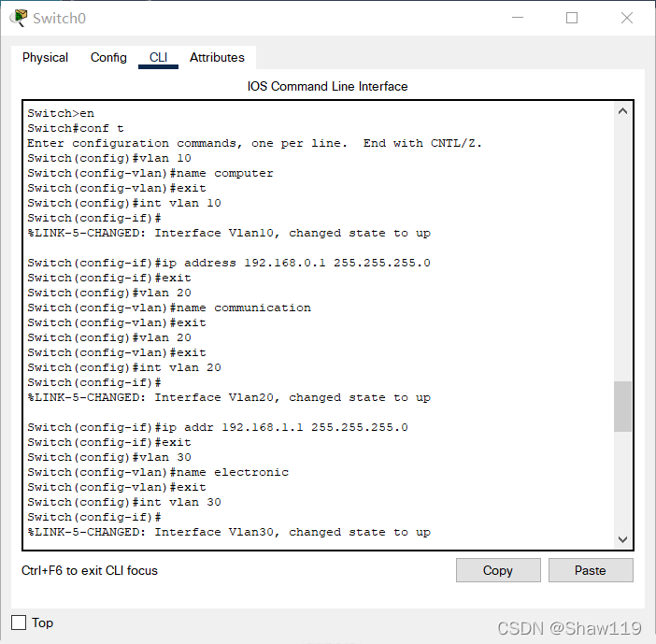Close the Switch0 window
Viewport: 656px width, 644px height.
(627, 18)
